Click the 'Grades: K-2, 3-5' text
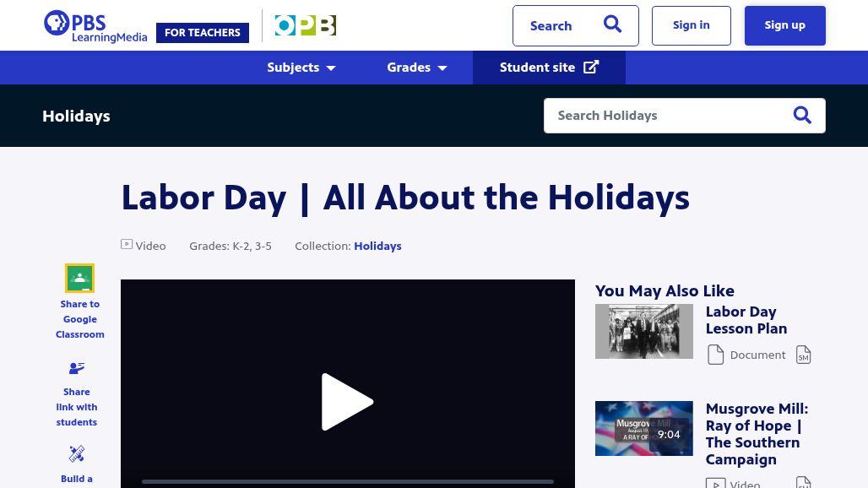Viewport: 868px width, 488px height. (x=231, y=247)
